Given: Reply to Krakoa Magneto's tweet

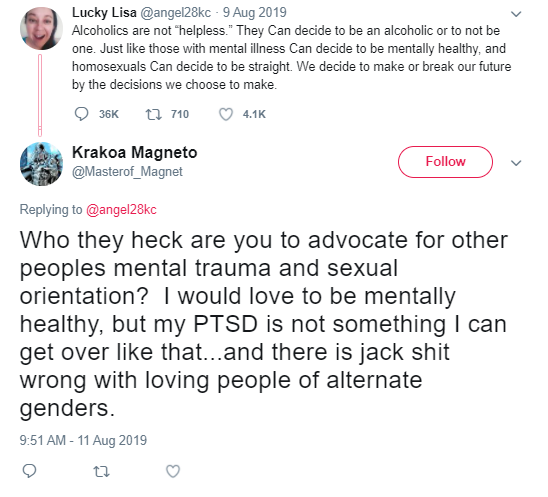Looking at the screenshot, I should tap(29, 471).
